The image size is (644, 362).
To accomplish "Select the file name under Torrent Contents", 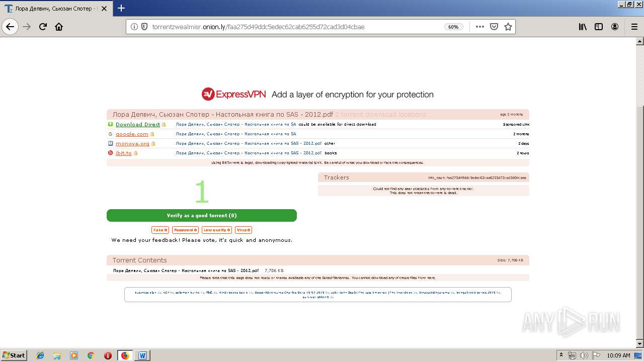I will click(x=186, y=270).
